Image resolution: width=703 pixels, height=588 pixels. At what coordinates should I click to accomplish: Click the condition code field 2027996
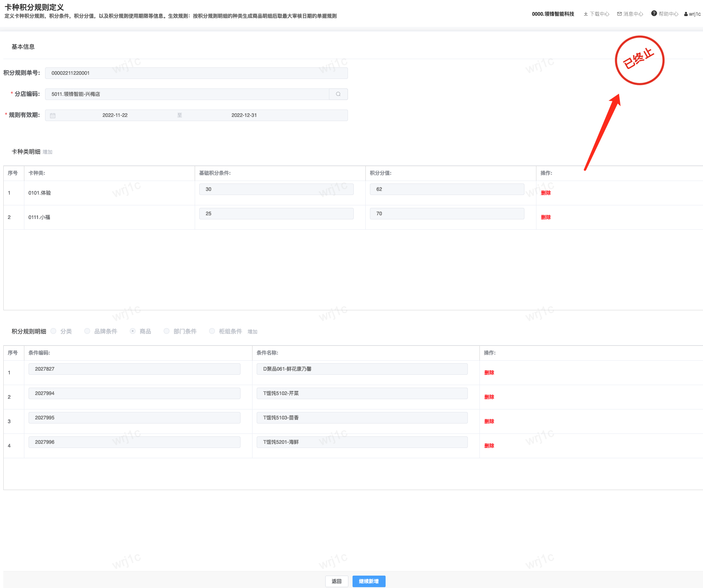(134, 442)
